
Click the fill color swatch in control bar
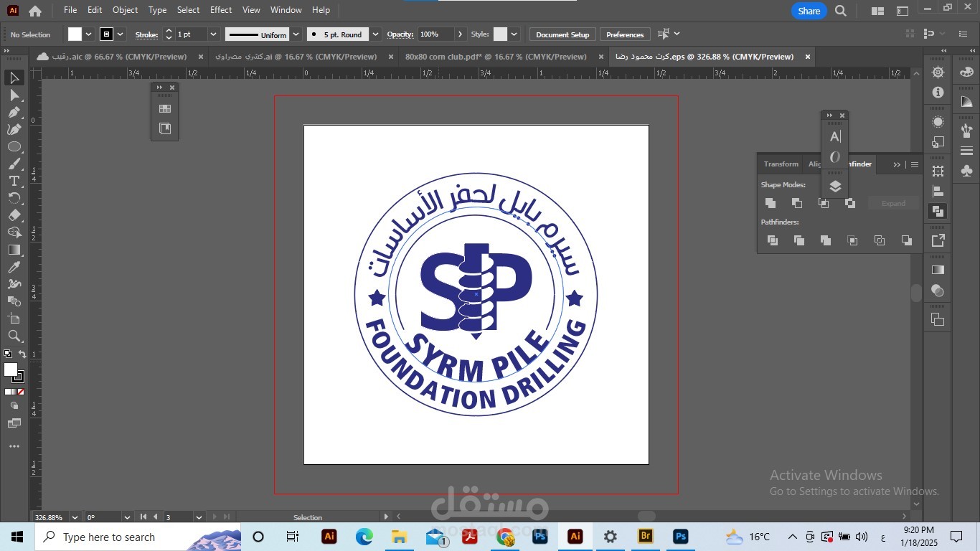75,34
